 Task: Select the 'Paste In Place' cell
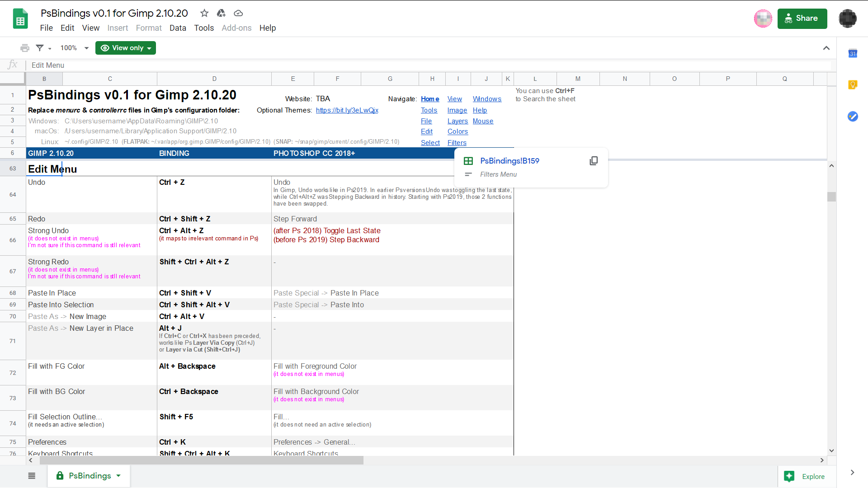coord(91,293)
